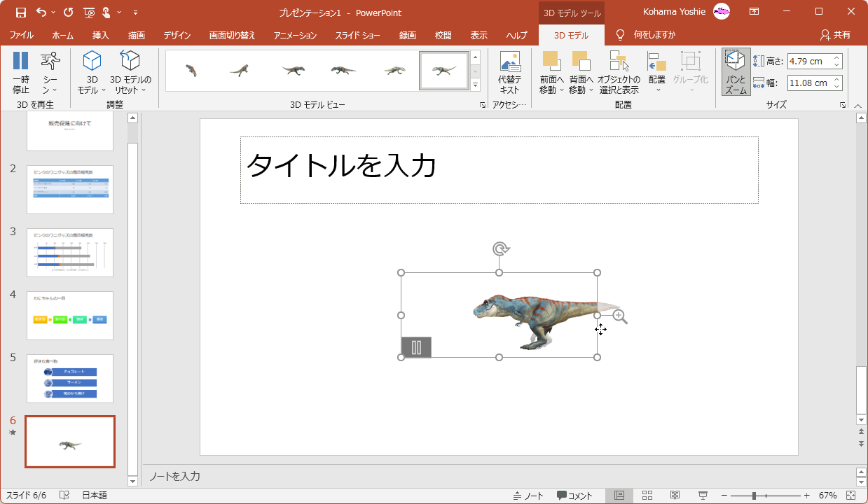
Task: Open Customize Quick Access Toolbar dropdown
Action: point(135,12)
